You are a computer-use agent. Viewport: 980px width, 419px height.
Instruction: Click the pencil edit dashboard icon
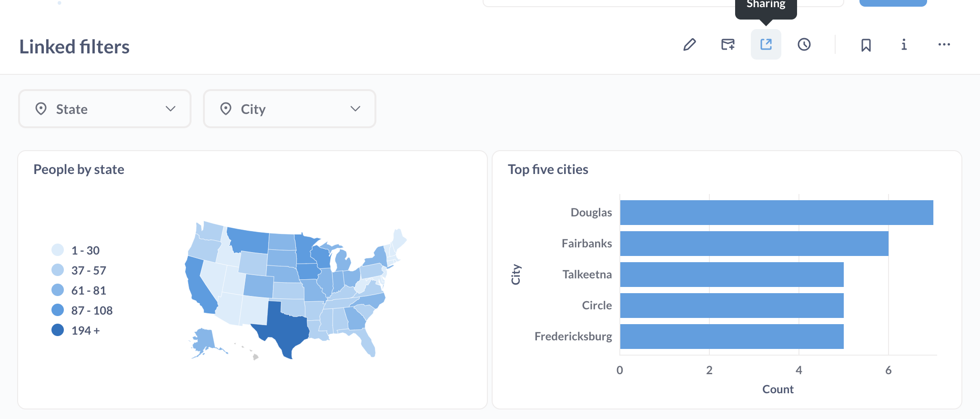(689, 45)
